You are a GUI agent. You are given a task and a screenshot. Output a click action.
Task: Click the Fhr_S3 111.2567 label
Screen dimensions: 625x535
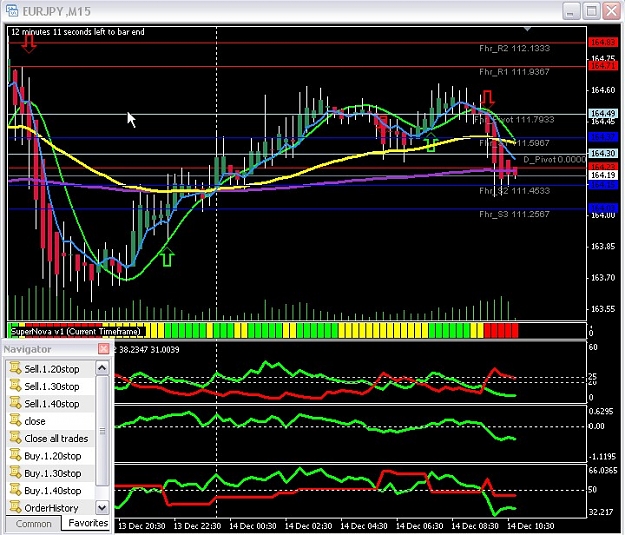pos(514,214)
